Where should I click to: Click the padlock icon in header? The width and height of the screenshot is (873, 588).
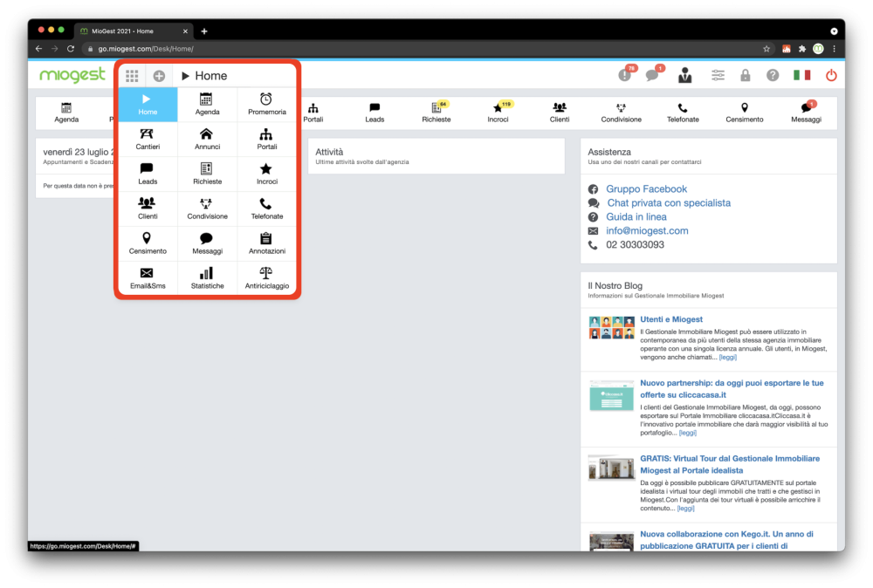(745, 75)
